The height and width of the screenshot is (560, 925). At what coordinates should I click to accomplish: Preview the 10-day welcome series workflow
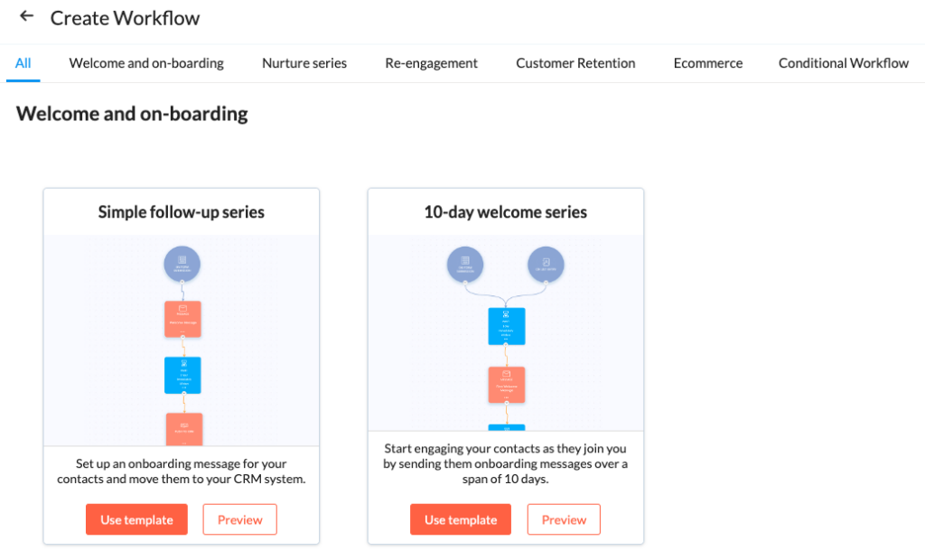(x=564, y=519)
